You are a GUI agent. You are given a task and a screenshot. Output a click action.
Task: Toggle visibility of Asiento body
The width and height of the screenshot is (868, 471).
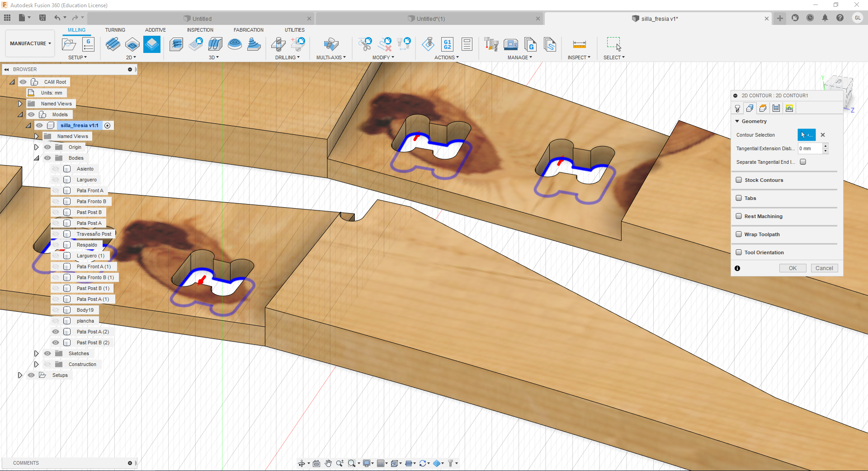56,169
